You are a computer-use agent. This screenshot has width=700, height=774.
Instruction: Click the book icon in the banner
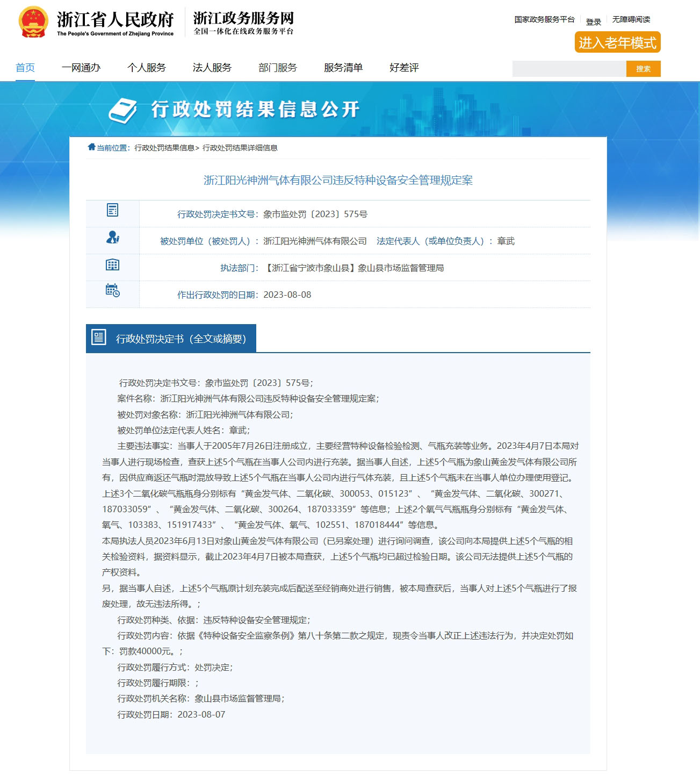[x=123, y=110]
